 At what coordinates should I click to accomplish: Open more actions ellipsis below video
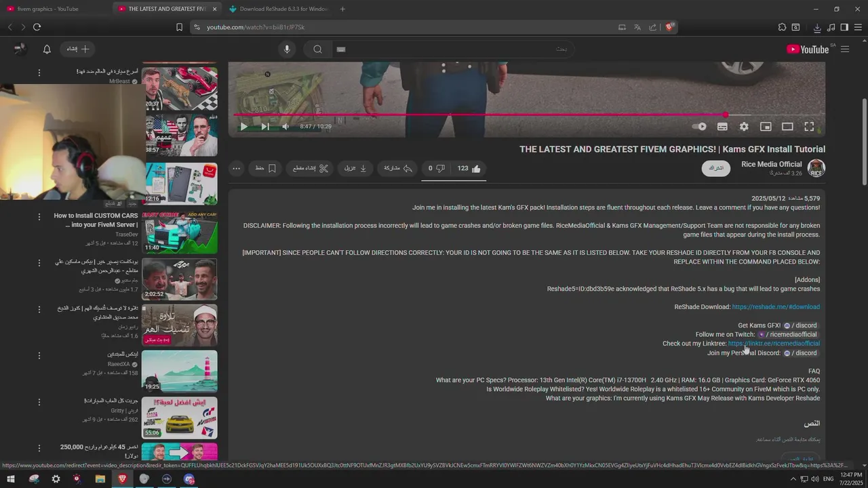click(236, 169)
